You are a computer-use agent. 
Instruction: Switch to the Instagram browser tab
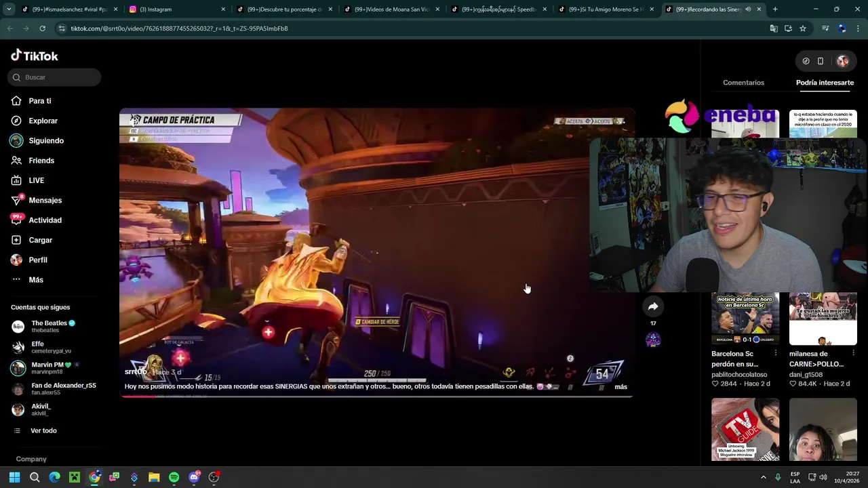click(176, 9)
